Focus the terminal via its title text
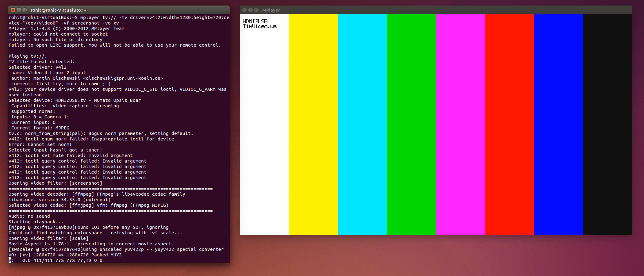This screenshot has height=276, width=644. tap(58, 10)
